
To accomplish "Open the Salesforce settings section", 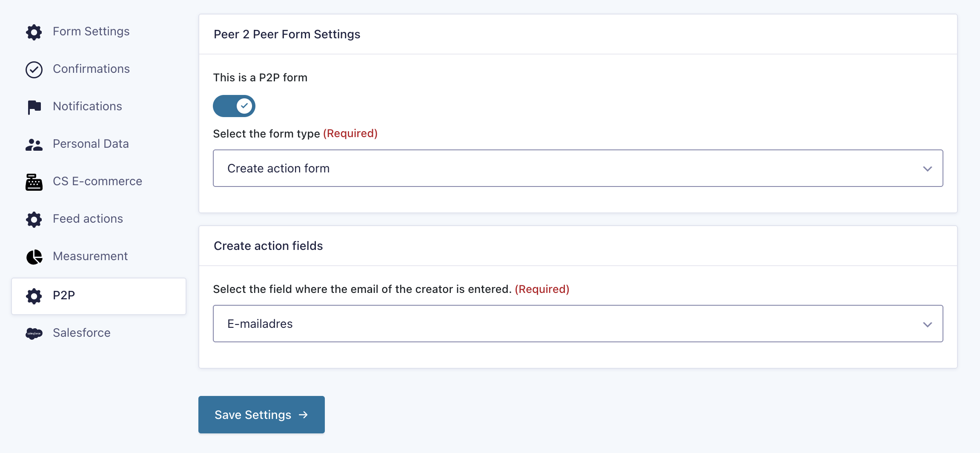I will [x=81, y=333].
